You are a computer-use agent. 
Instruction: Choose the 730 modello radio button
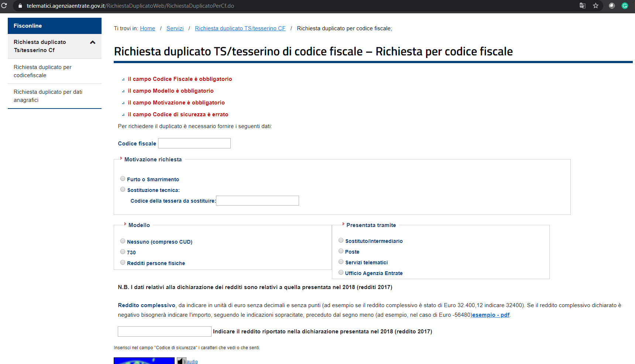123,252
